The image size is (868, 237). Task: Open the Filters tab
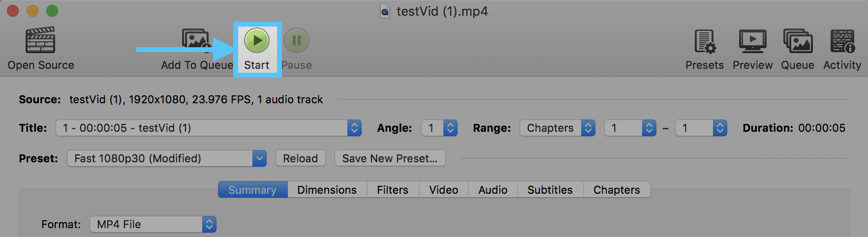click(393, 190)
